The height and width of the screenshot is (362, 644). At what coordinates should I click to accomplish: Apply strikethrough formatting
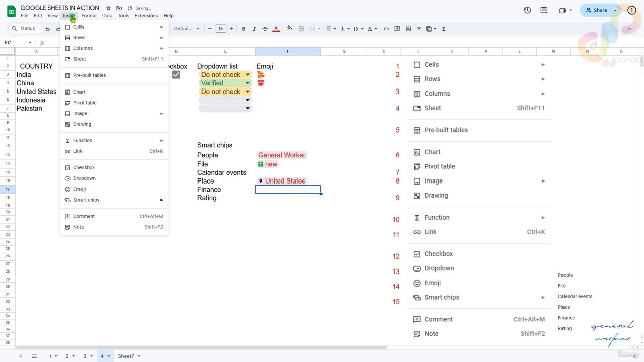[265, 29]
